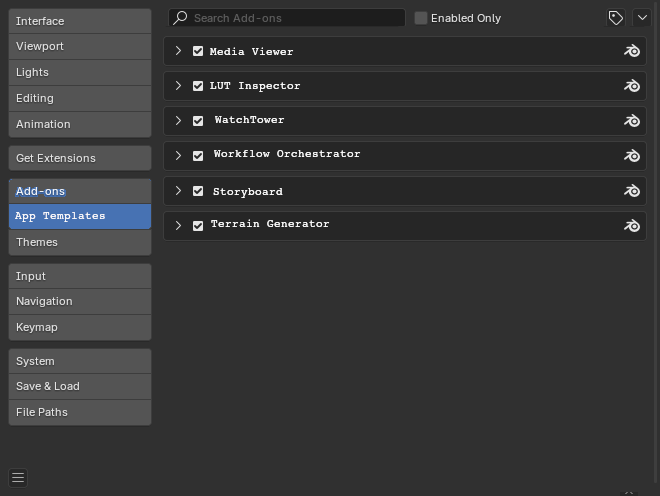Switch to the Interface preferences tab
Image resolution: width=660 pixels, height=496 pixels.
pos(80,21)
